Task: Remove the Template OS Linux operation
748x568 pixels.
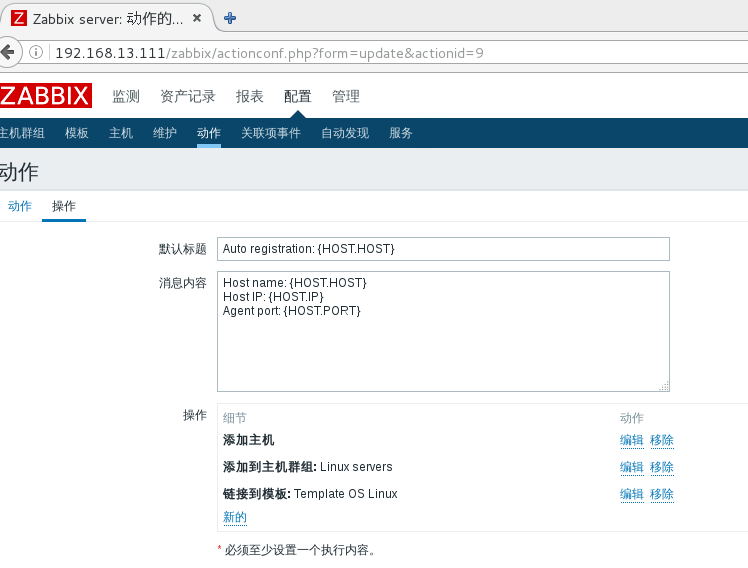Action: click(x=662, y=495)
